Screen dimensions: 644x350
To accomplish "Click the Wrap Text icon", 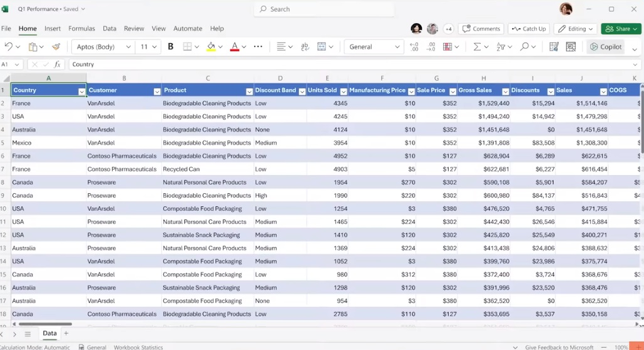I will (305, 47).
